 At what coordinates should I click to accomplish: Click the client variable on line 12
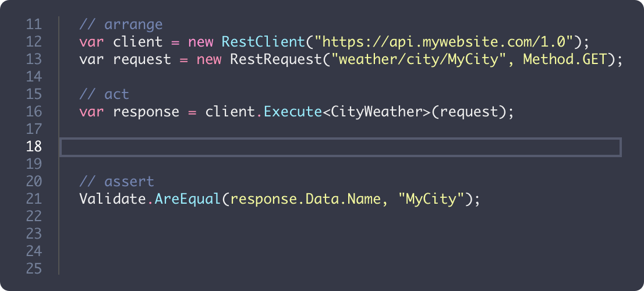click(x=138, y=42)
